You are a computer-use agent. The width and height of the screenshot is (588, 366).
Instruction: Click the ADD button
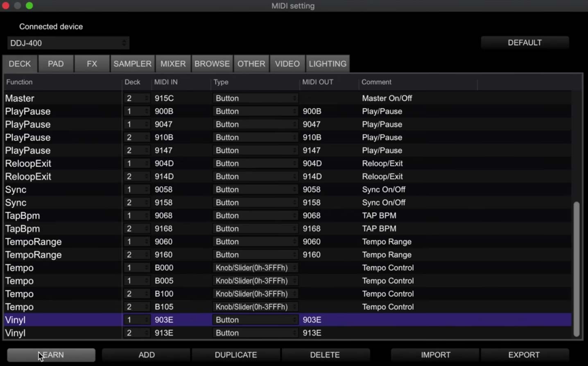(x=146, y=355)
